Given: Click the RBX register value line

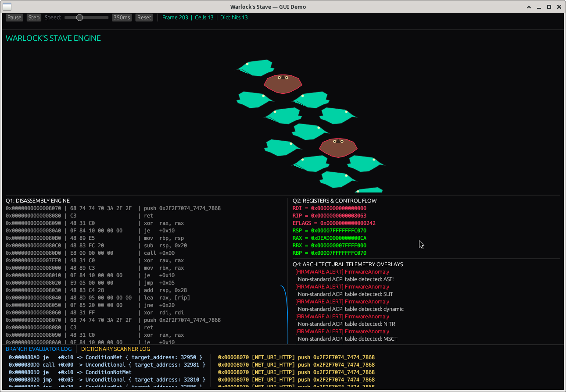Looking at the screenshot, I should (330, 246).
